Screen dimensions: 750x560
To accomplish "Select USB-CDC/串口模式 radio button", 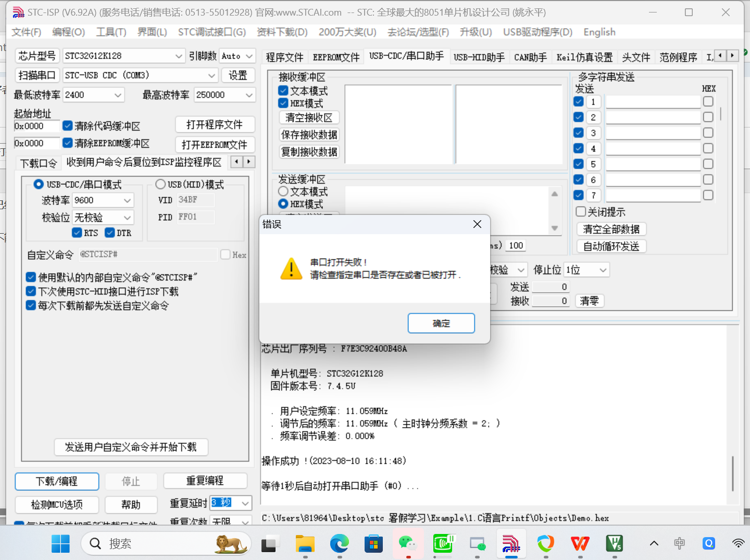I will [39, 184].
